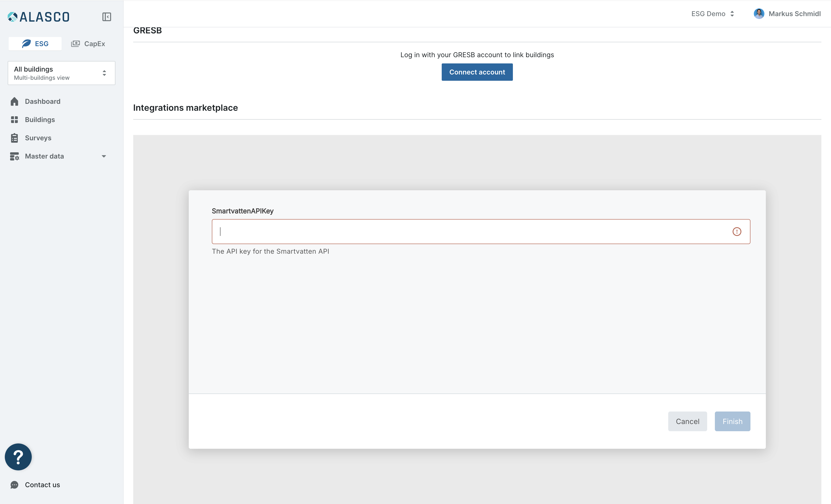
Task: Click the Integrations marketplace heading
Action: [185, 108]
